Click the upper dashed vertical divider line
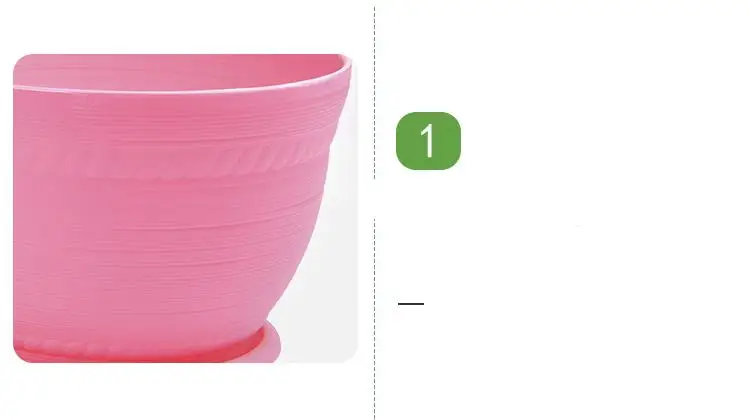The width and height of the screenshot is (750, 420). coord(375,93)
